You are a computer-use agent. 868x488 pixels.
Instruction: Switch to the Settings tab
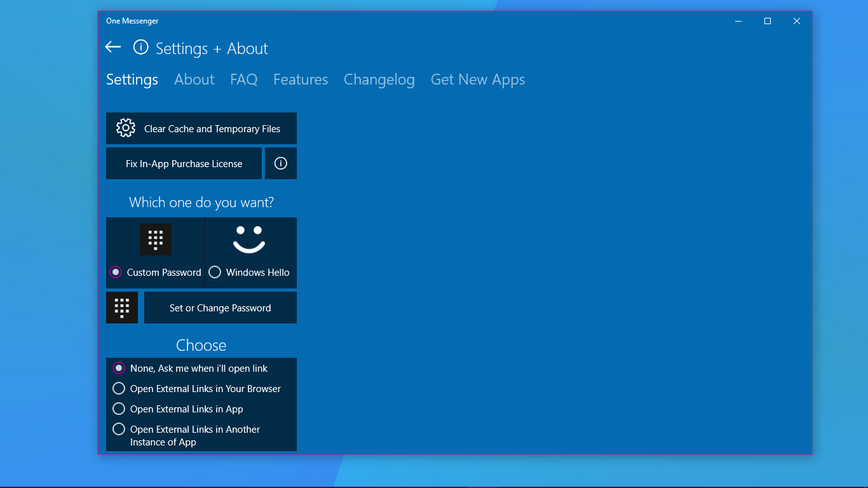132,79
